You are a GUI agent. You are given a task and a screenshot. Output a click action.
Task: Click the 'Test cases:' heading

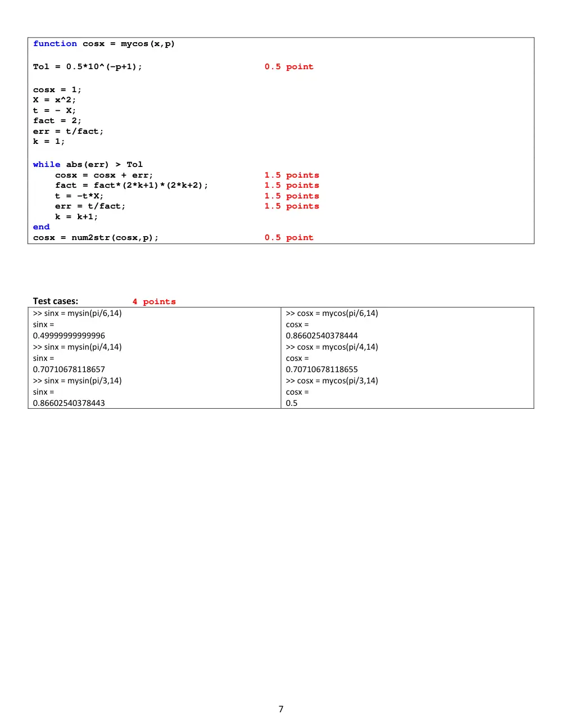[x=56, y=301]
